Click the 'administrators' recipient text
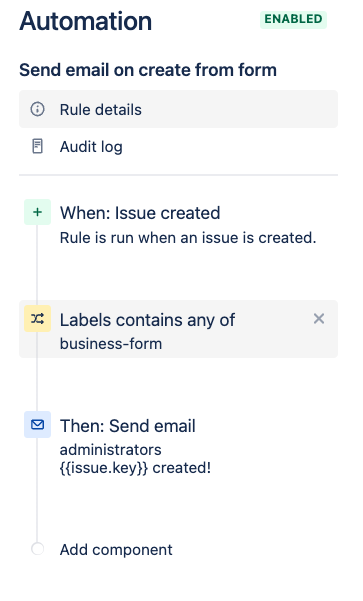 pyautogui.click(x=110, y=450)
